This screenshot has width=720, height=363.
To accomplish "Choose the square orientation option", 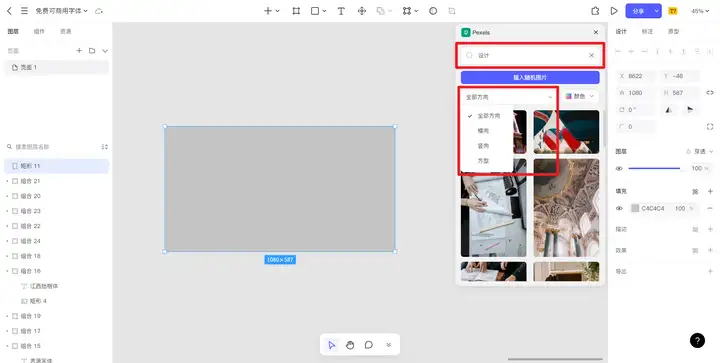I will point(487,161).
